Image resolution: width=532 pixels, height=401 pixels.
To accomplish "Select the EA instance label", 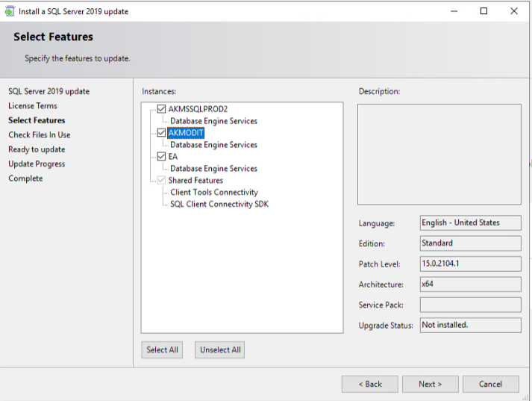I will tap(172, 157).
